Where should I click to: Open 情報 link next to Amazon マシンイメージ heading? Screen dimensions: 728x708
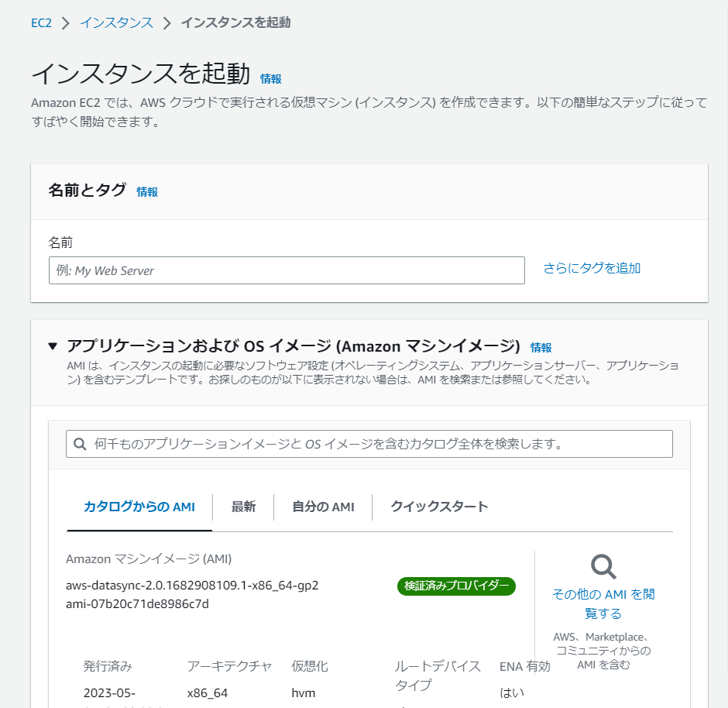541,347
